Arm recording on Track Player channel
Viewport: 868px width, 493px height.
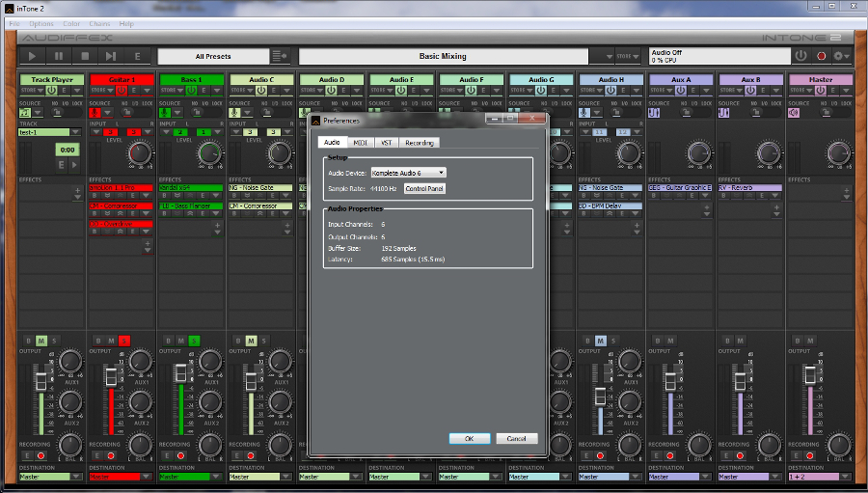pyautogui.click(x=41, y=456)
